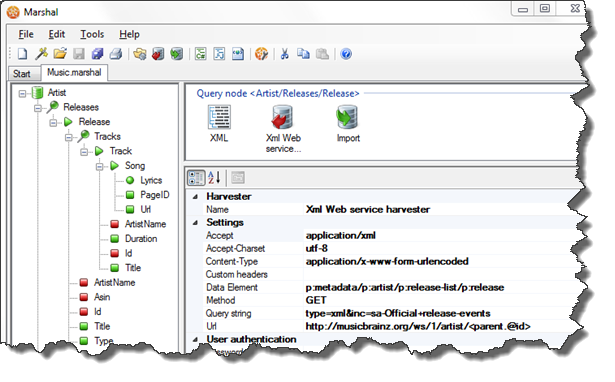Viewport: 615px width, 382px height.
Task: Toggle Alphabetical sort in property grid
Action: pos(214,178)
